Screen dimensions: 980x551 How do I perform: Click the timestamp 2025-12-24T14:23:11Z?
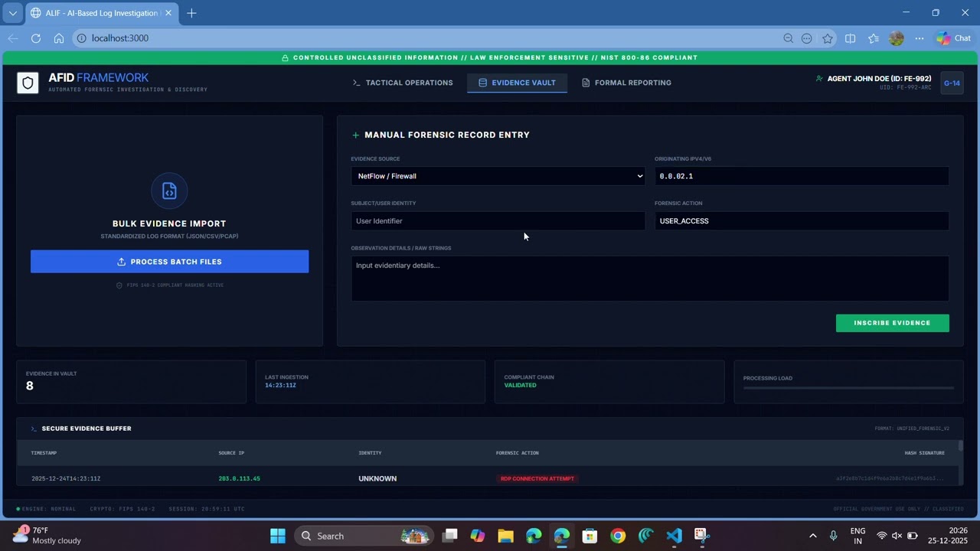[x=66, y=479]
